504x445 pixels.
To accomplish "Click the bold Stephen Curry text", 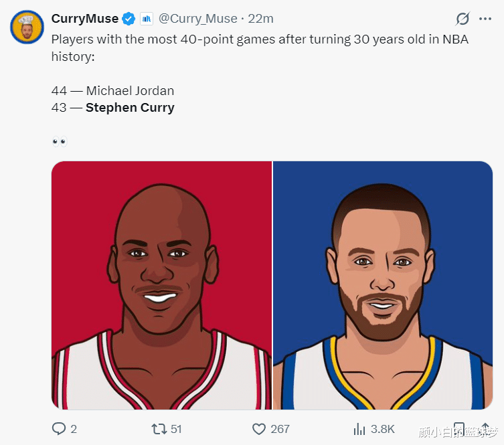I will click(130, 107).
